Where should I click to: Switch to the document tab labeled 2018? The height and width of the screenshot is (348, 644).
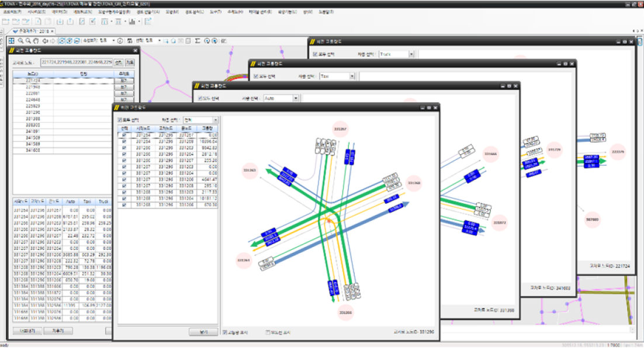(33, 31)
